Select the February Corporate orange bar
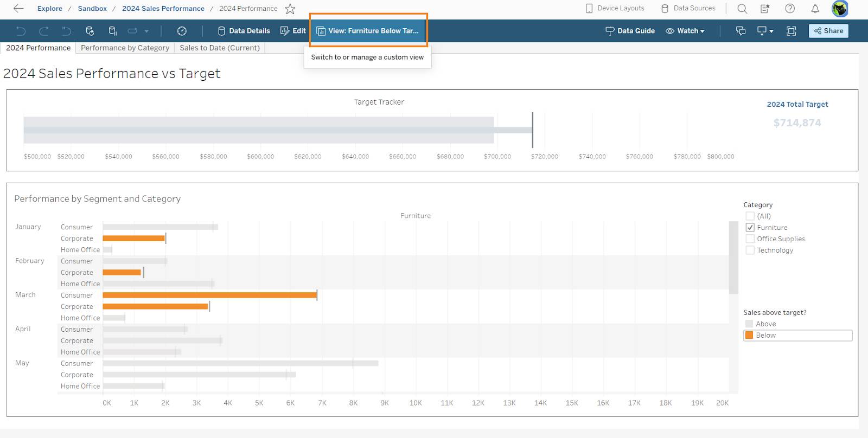The width and height of the screenshot is (868, 438). (122, 272)
